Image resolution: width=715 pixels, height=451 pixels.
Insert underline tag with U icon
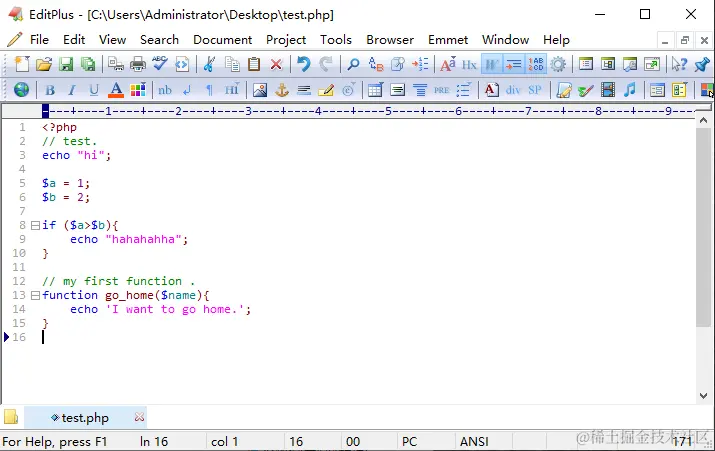tap(93, 90)
